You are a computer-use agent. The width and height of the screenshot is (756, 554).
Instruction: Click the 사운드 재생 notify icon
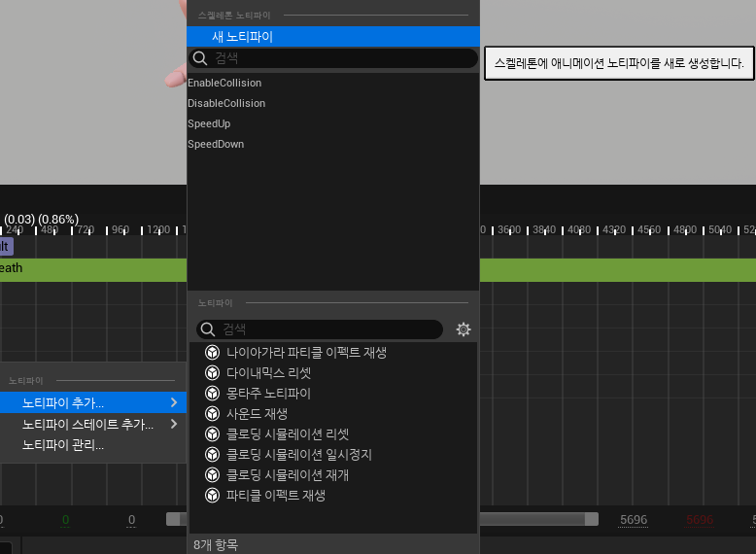pyautogui.click(x=212, y=413)
